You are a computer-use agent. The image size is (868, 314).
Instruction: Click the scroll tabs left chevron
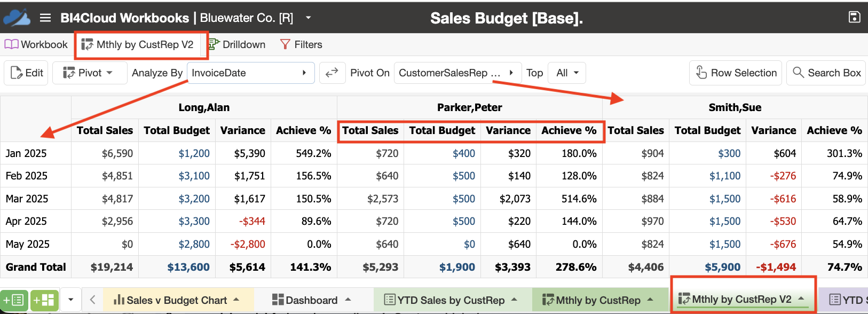tap(92, 300)
